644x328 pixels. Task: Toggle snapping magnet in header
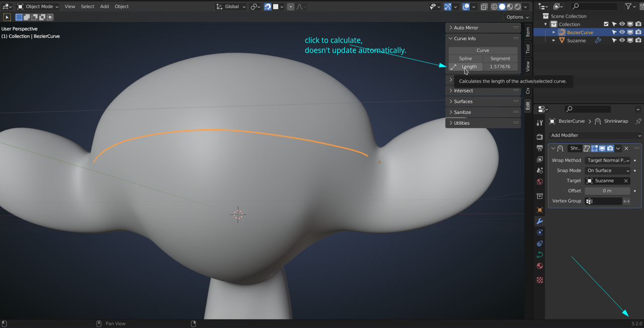point(268,7)
